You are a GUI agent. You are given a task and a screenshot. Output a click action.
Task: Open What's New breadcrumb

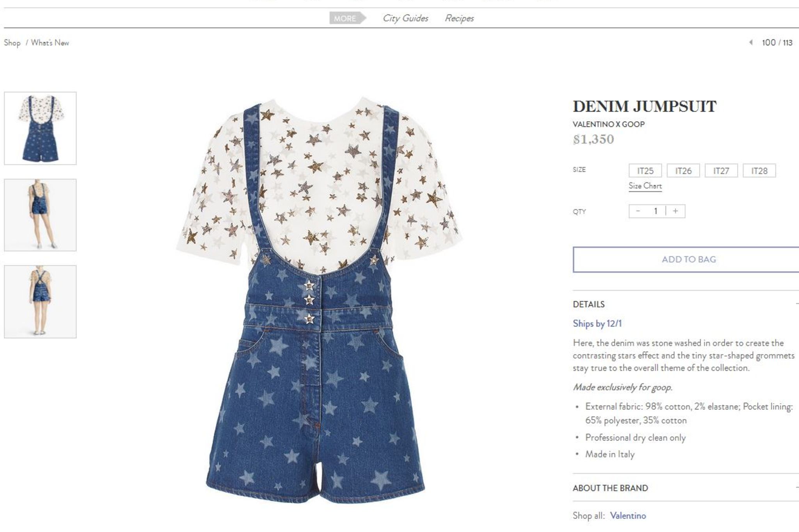coord(50,43)
